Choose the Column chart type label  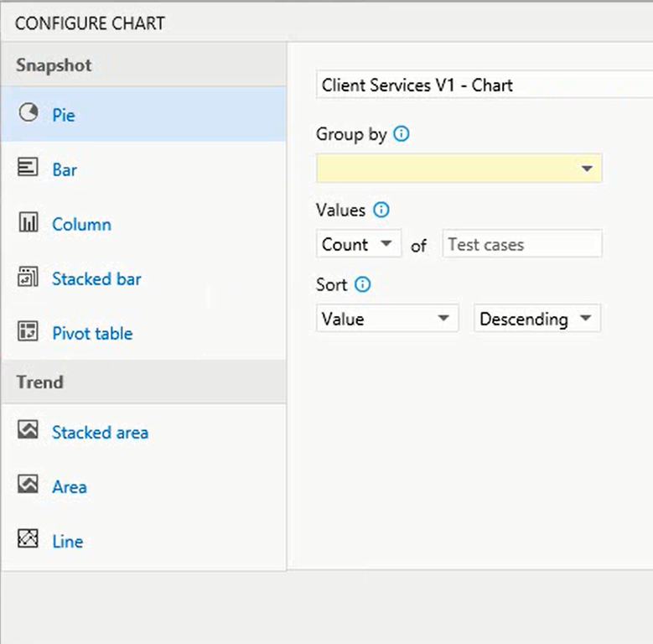(x=81, y=224)
